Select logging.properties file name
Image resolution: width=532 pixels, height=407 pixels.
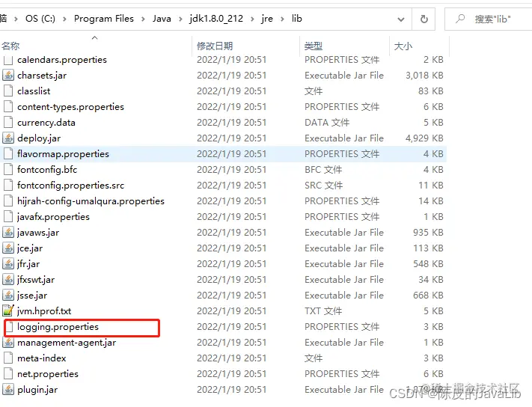tap(58, 327)
